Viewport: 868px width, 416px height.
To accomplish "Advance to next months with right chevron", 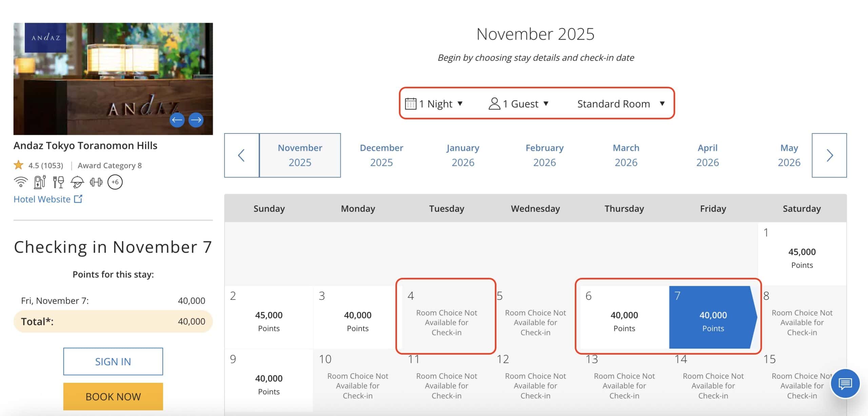I will click(x=829, y=155).
